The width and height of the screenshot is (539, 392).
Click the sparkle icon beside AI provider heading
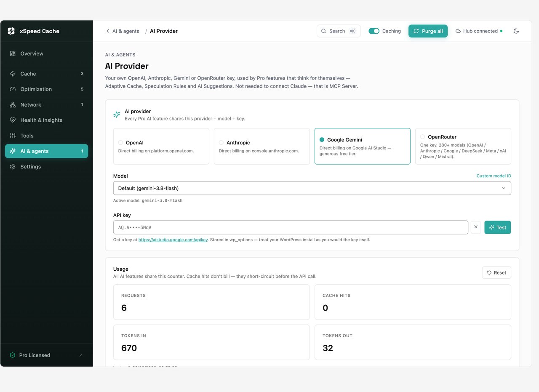(117, 115)
